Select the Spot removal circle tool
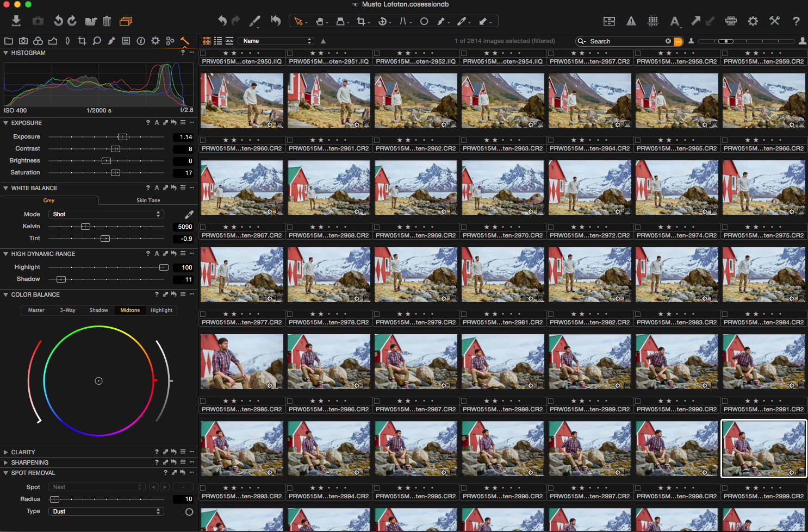The width and height of the screenshot is (808, 532). tap(424, 21)
